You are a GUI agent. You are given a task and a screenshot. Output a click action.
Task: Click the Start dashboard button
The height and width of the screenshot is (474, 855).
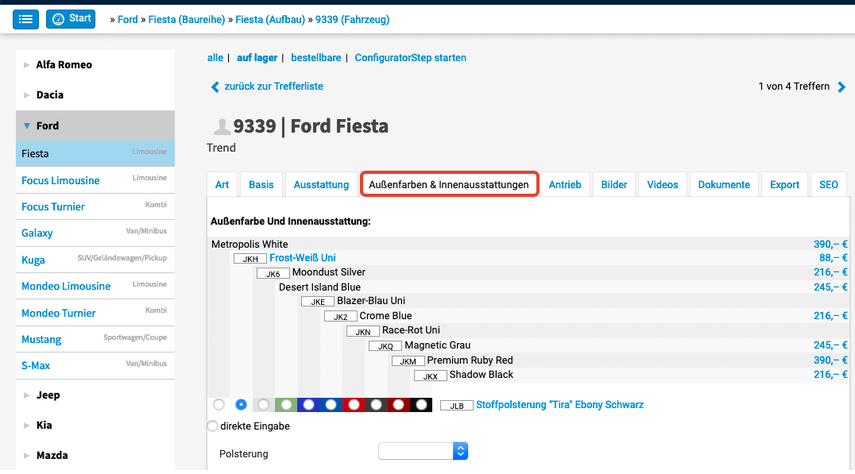(x=70, y=19)
